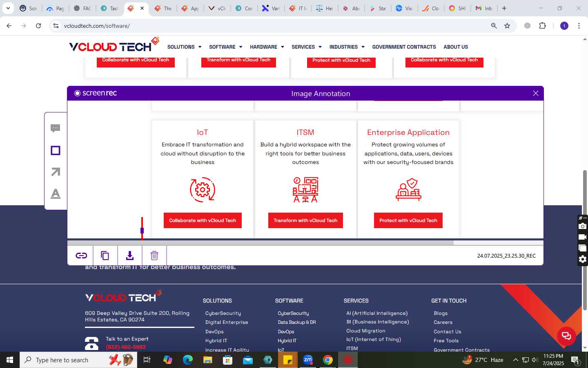The image size is (588, 368).
Task: Open the Blogs footer link
Action: click(x=441, y=313)
